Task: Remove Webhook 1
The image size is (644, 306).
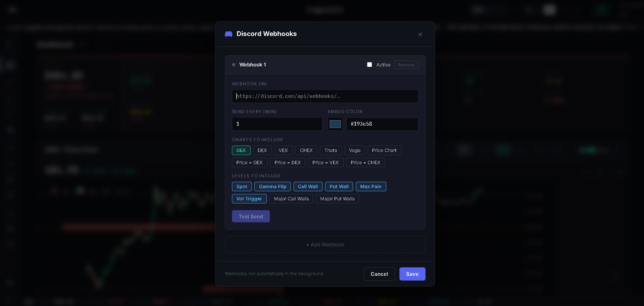Action: pos(406,65)
